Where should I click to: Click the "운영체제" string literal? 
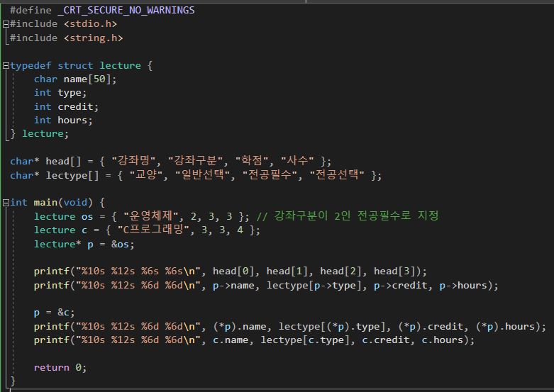coord(151,215)
